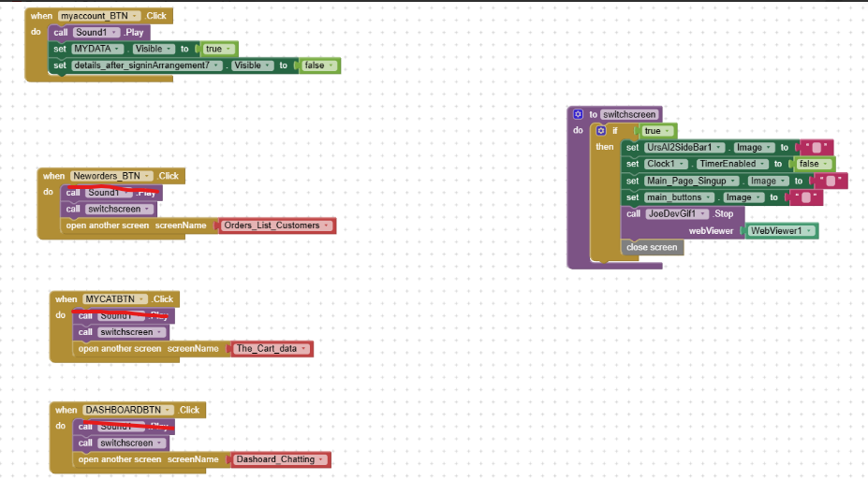This screenshot has height=480, width=868.
Task: Open the WebViewer1 component dropdown
Action: [x=809, y=230]
